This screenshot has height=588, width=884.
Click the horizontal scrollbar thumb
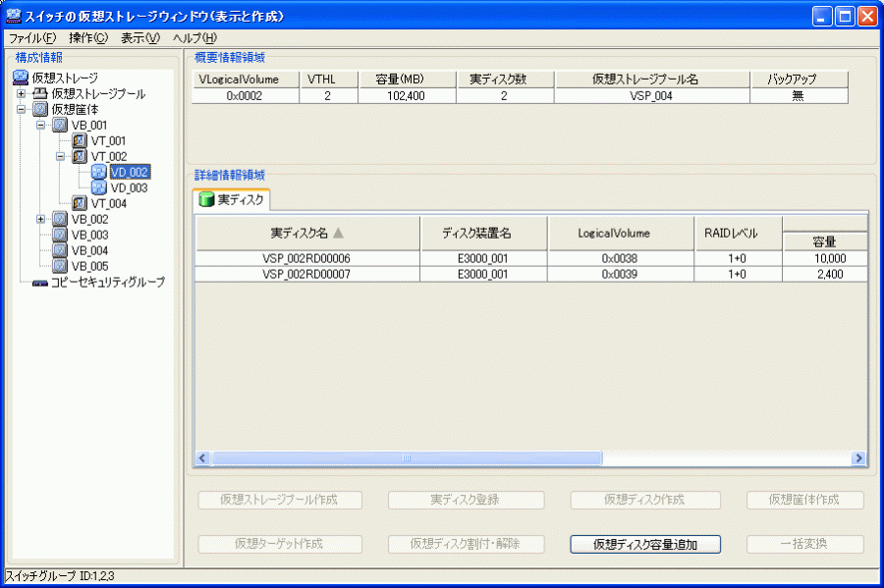pyautogui.click(x=407, y=457)
